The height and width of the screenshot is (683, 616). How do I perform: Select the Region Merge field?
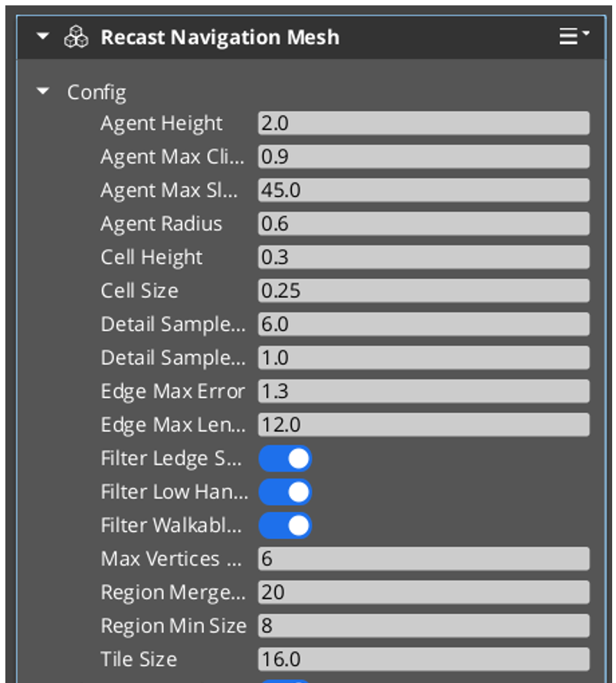(423, 592)
